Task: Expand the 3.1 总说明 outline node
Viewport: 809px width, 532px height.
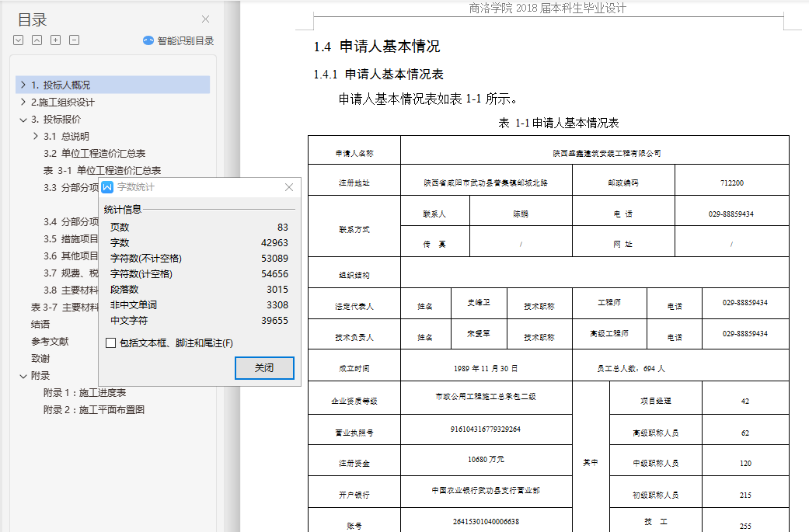Action: pyautogui.click(x=35, y=136)
